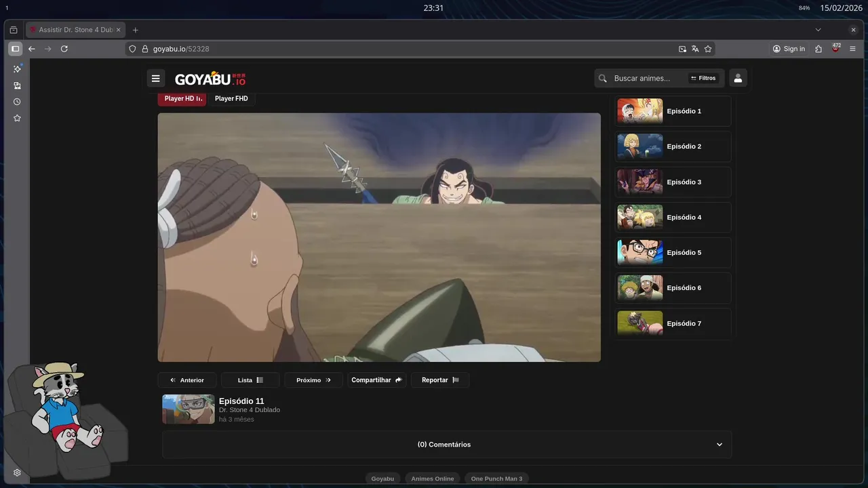
Task: Click the Sign in button
Action: point(789,49)
